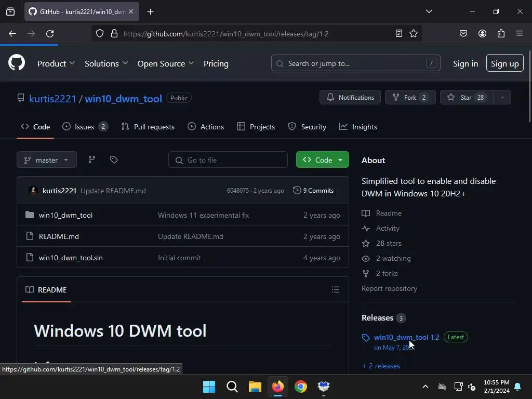Image resolution: width=532 pixels, height=399 pixels.
Task: Open the extensions puzzle icon
Action: 501,33
